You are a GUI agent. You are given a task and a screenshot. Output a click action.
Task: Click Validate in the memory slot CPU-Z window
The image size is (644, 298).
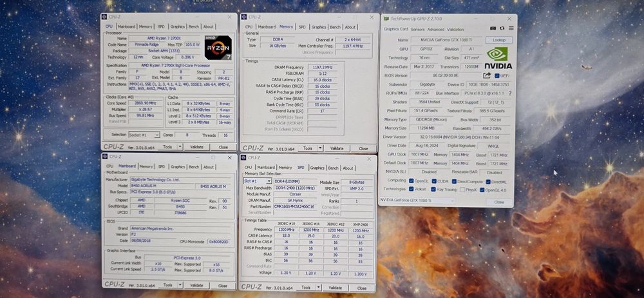[x=335, y=287]
